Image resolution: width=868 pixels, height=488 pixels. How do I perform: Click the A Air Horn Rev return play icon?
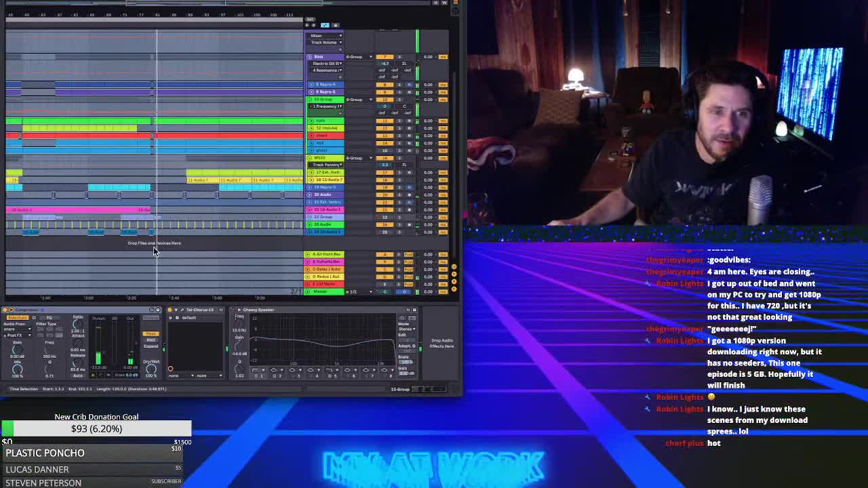[307, 254]
